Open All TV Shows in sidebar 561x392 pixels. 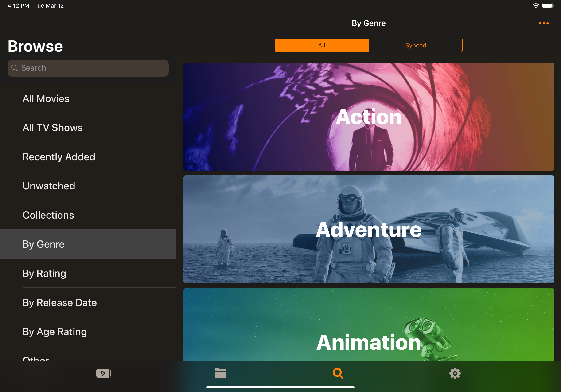coord(53,128)
